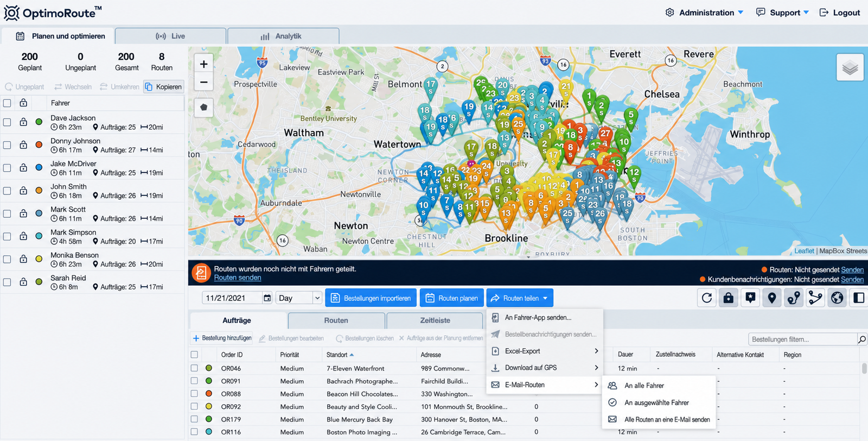The width and height of the screenshot is (868, 441).
Task: Choose An Fahrer-App senden menu item
Action: [x=545, y=318]
